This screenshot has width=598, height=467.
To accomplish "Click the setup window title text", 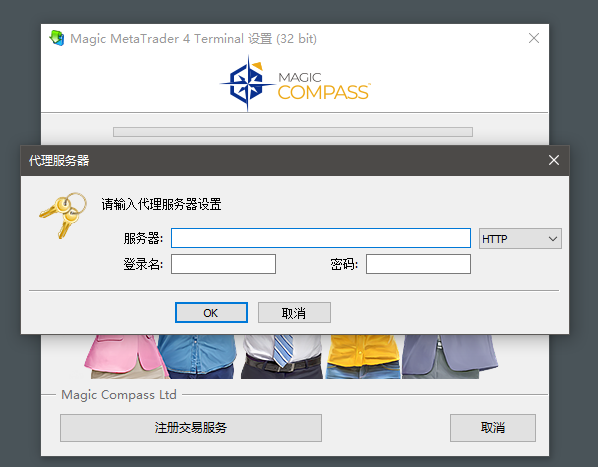I will [x=194, y=39].
